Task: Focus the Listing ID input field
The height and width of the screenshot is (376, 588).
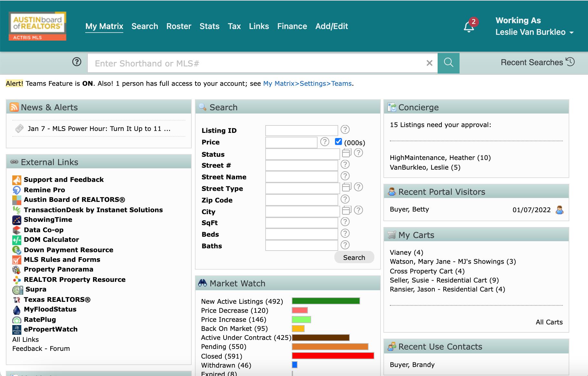Action: [301, 130]
